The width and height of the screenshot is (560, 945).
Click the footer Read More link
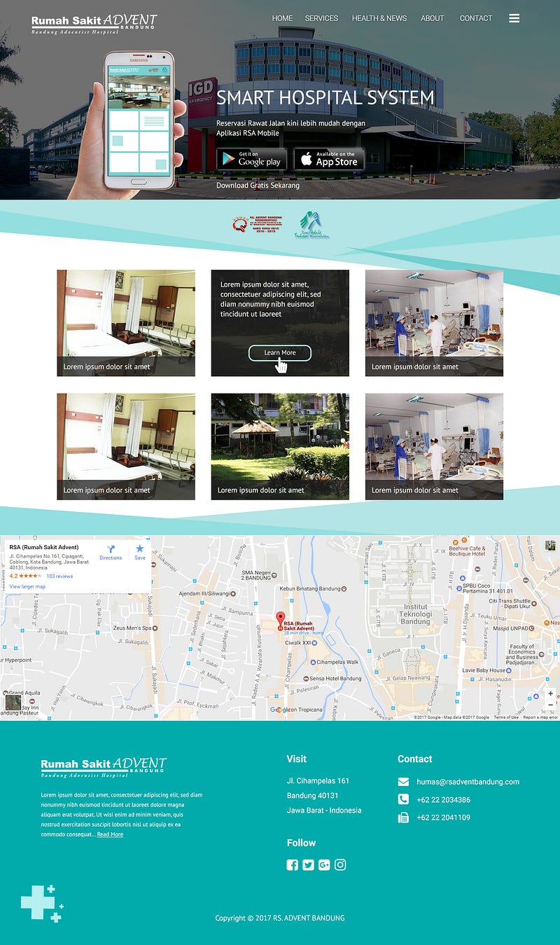pyautogui.click(x=110, y=834)
